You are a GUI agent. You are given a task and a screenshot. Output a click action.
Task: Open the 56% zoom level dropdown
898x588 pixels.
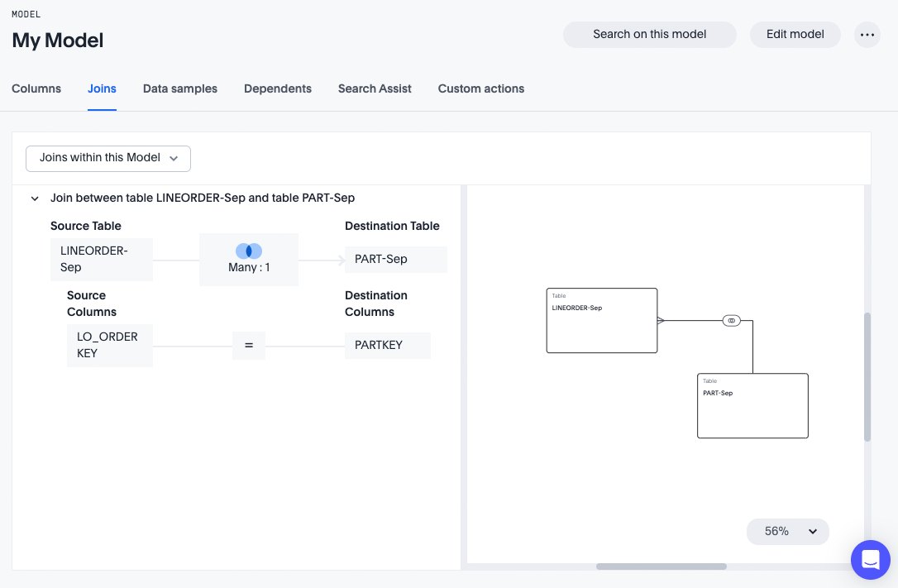787,532
